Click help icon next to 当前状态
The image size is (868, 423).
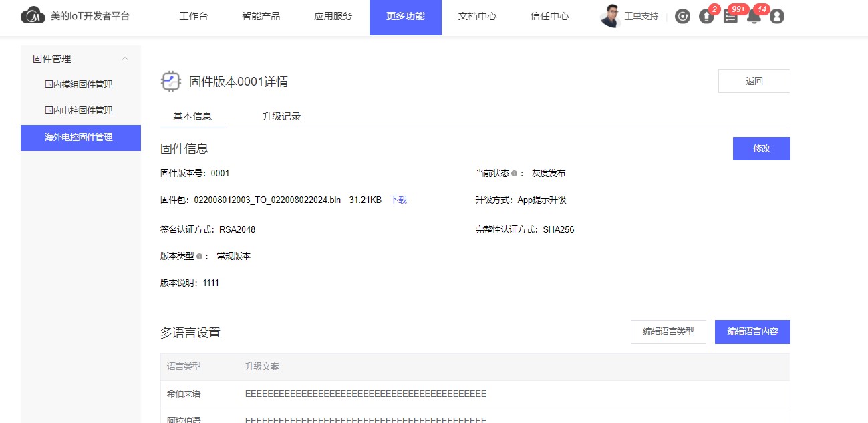pyautogui.click(x=515, y=173)
